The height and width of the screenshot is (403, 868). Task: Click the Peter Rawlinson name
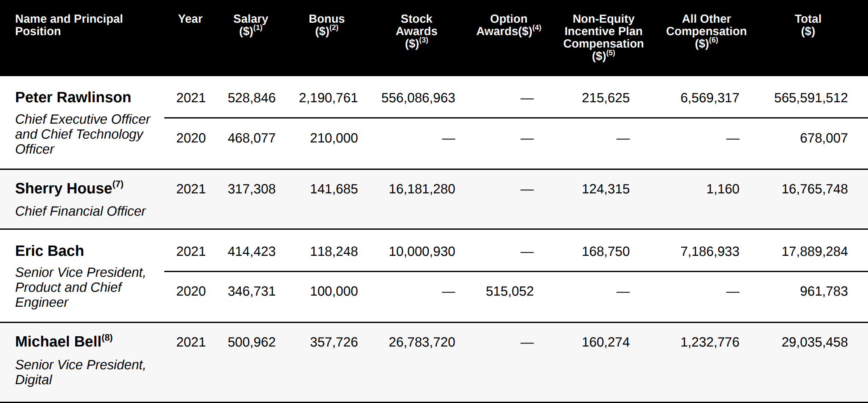pos(73,98)
